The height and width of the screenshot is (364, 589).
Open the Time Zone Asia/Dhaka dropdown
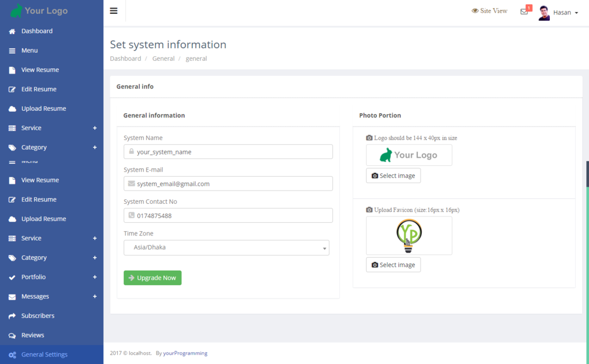tap(226, 247)
